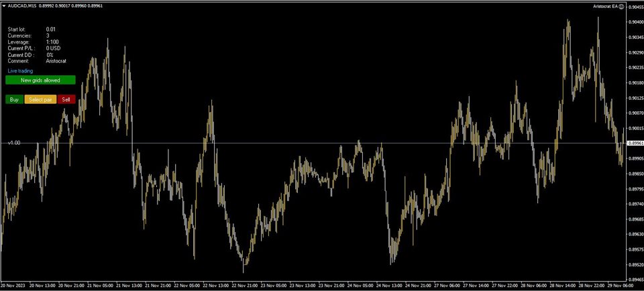This screenshot has width=644, height=291.
Task: Click 0.89630 on the price scale
Action: (635, 235)
